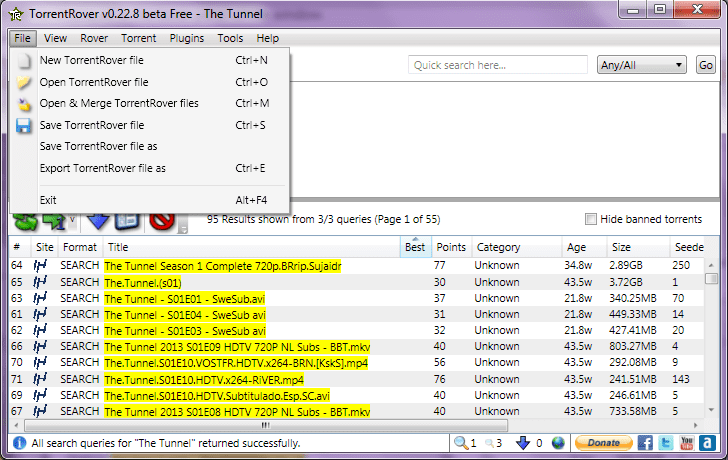728x460 pixels.
Task: Open the Facebook icon link
Action: (x=645, y=443)
